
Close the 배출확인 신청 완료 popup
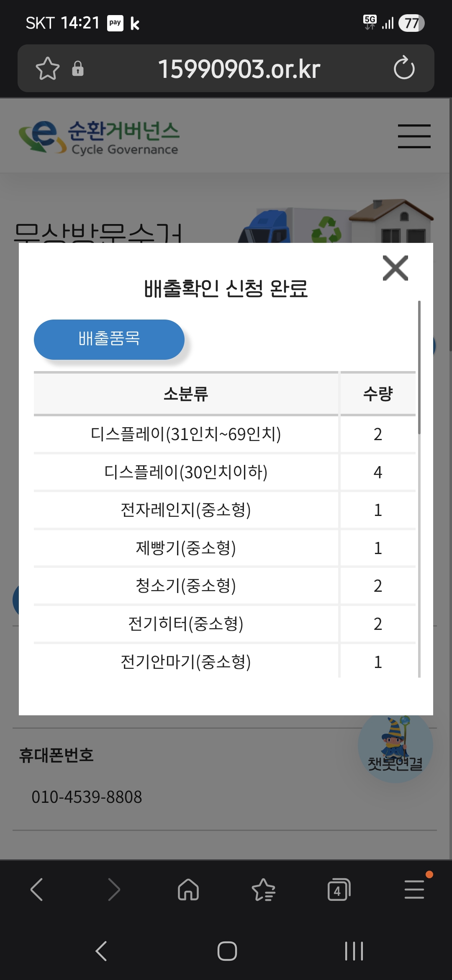point(395,268)
